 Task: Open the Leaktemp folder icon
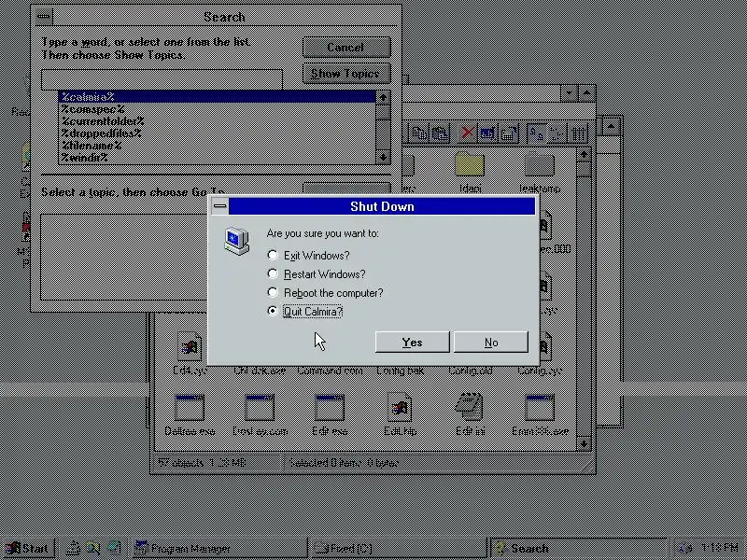540,165
